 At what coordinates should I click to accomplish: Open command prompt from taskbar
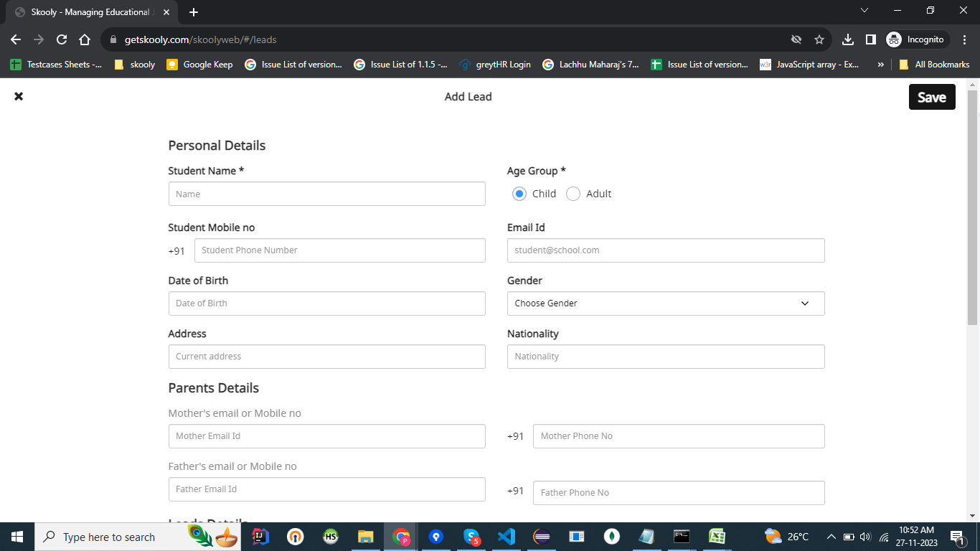coord(682,537)
